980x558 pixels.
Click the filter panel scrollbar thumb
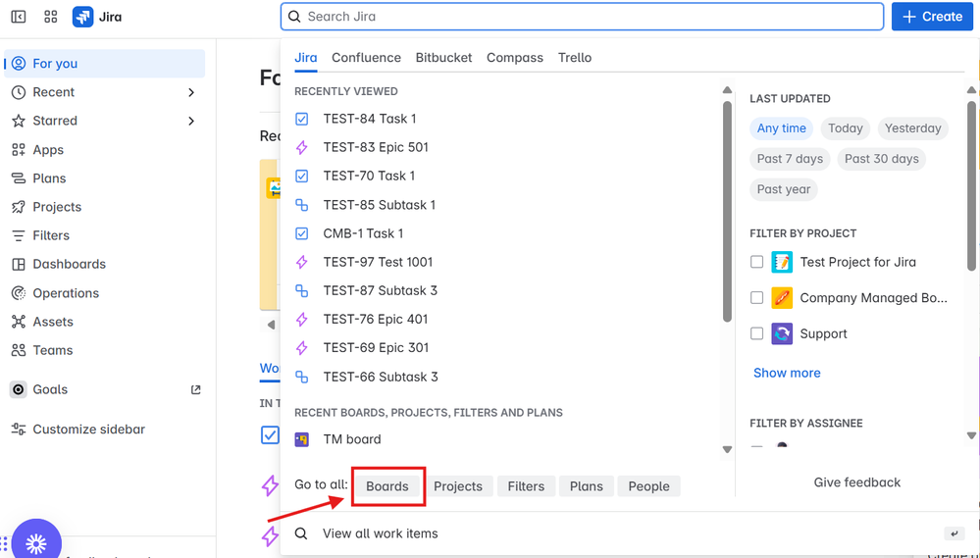coord(971,185)
